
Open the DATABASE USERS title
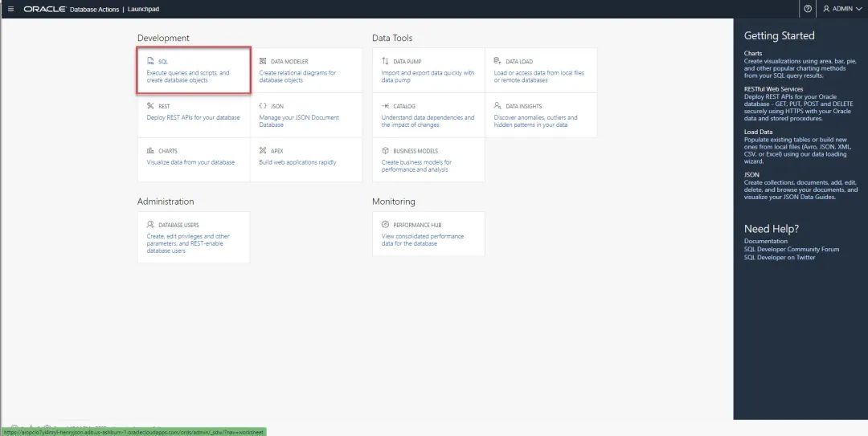[x=178, y=225]
